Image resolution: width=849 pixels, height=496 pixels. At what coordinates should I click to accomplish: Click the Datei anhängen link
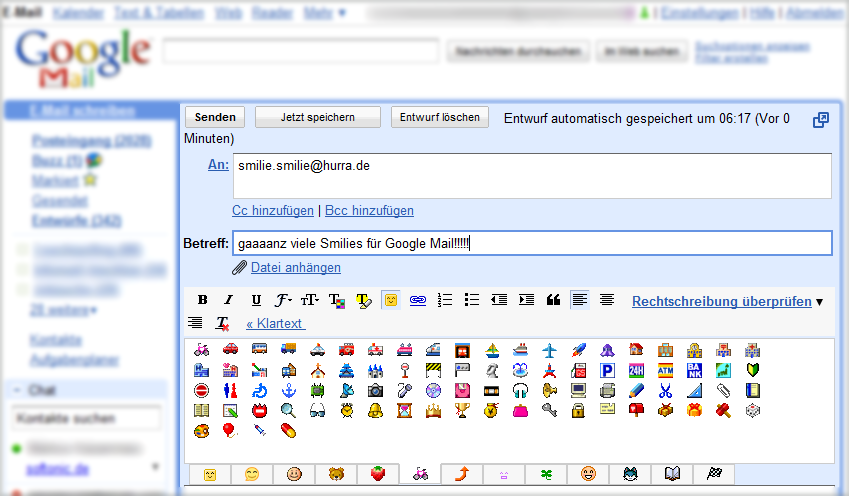[295, 267]
